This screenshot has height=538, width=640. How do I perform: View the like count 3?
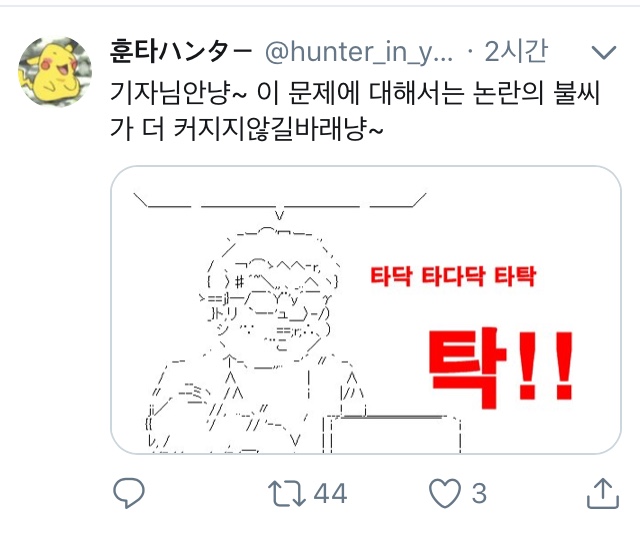(479, 494)
